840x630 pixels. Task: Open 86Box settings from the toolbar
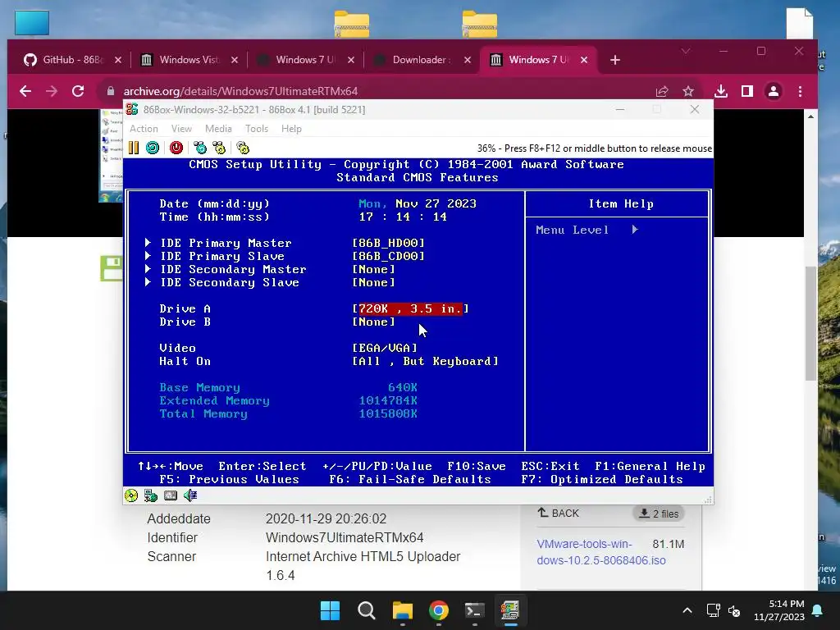[x=243, y=148]
